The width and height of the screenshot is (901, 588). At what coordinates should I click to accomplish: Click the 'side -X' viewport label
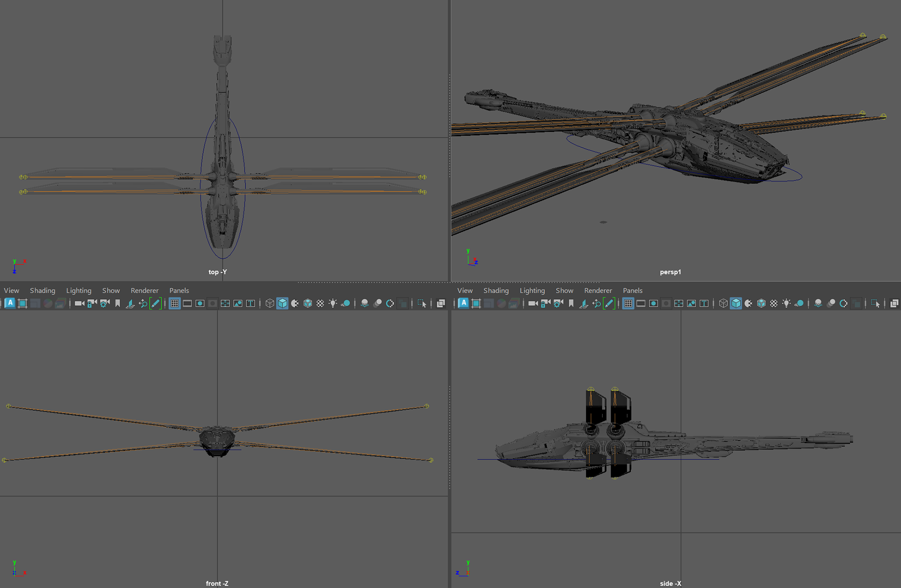pos(671,583)
